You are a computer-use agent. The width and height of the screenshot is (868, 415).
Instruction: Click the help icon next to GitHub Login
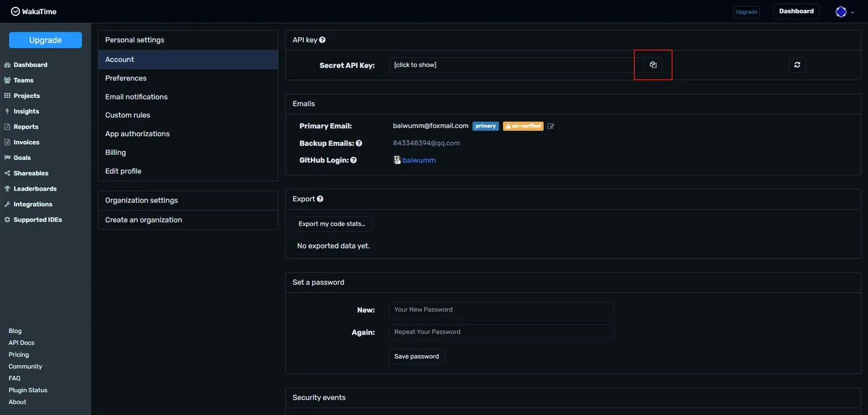click(353, 160)
